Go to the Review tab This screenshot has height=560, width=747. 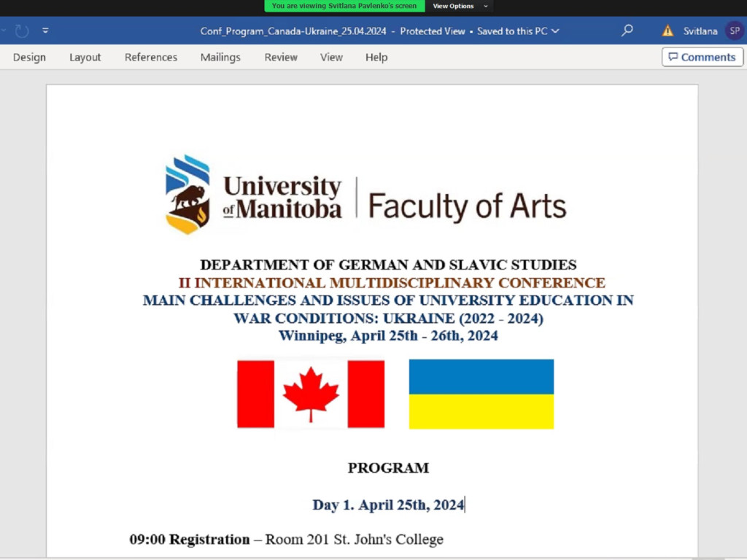click(x=281, y=57)
